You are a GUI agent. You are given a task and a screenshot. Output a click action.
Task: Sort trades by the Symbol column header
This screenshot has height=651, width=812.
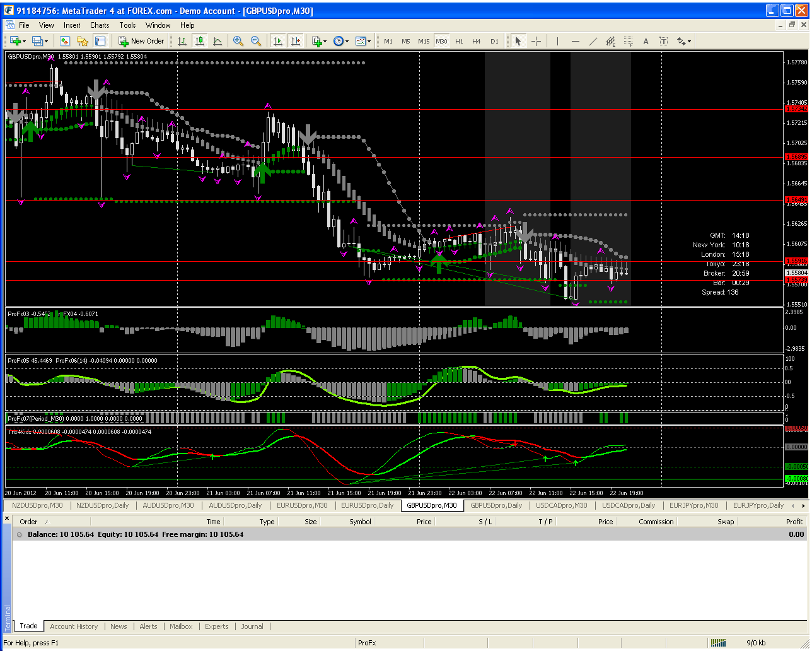(x=347, y=522)
